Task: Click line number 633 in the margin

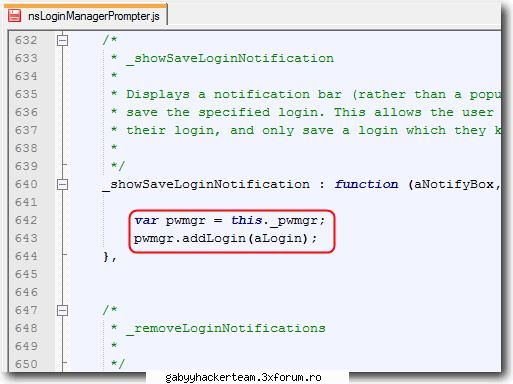Action: pos(26,58)
